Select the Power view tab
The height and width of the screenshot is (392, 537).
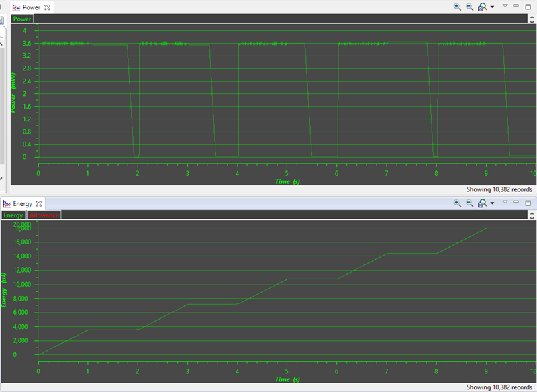click(x=32, y=7)
